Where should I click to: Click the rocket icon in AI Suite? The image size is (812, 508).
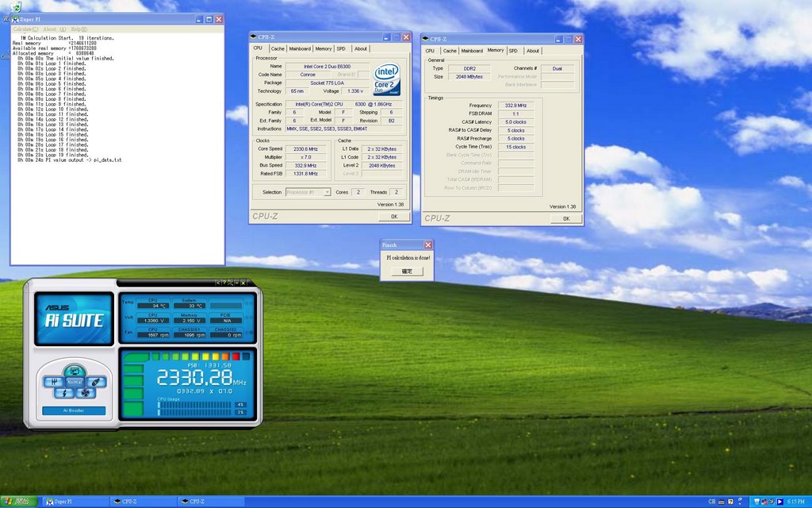(96, 382)
